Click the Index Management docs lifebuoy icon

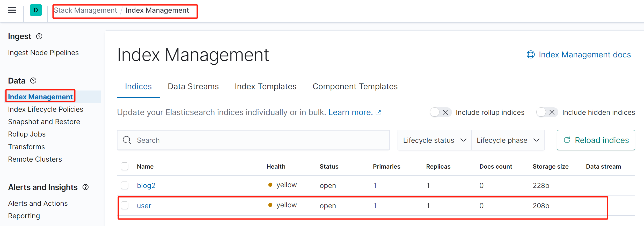(531, 55)
